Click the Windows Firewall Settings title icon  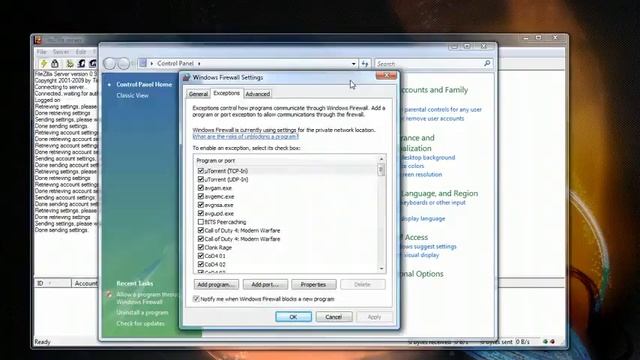tap(187, 78)
